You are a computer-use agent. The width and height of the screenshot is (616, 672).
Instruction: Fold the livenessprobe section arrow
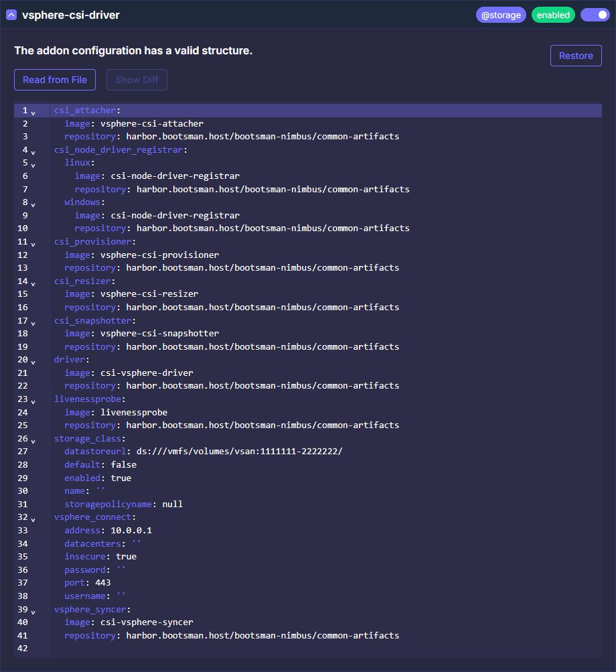(x=33, y=401)
